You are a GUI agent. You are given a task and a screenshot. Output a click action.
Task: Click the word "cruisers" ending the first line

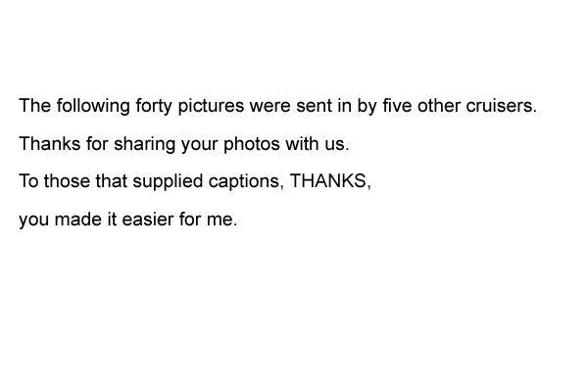pos(502,106)
